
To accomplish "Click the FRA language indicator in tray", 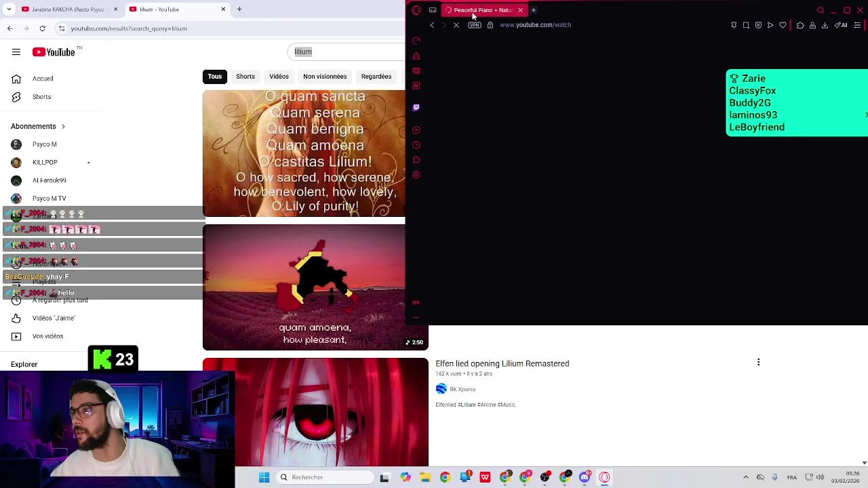I will pos(792,477).
